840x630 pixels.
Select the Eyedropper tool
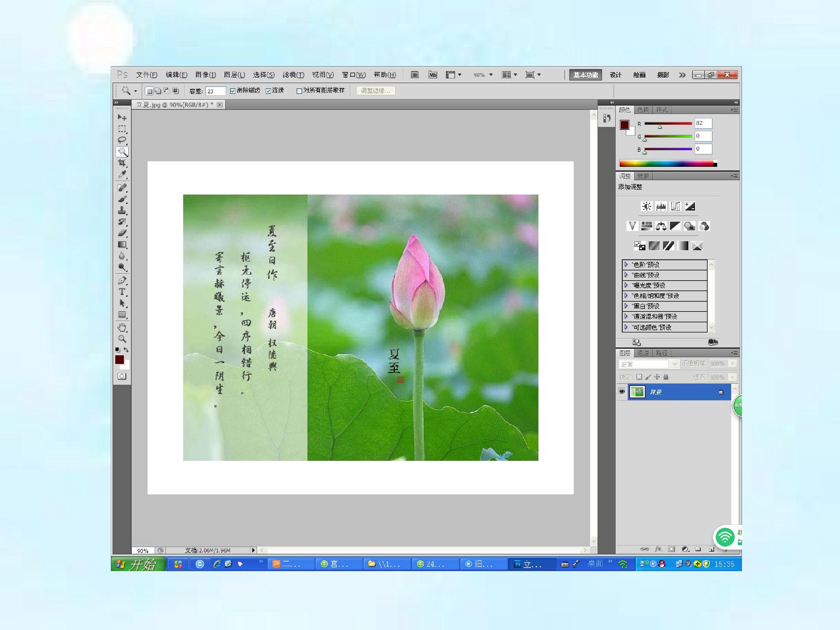point(122,174)
